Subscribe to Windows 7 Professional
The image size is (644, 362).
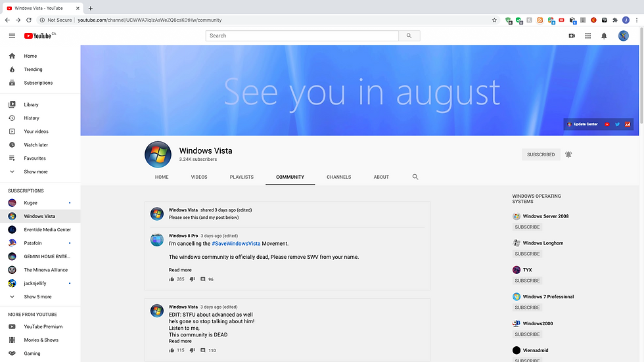[527, 307]
